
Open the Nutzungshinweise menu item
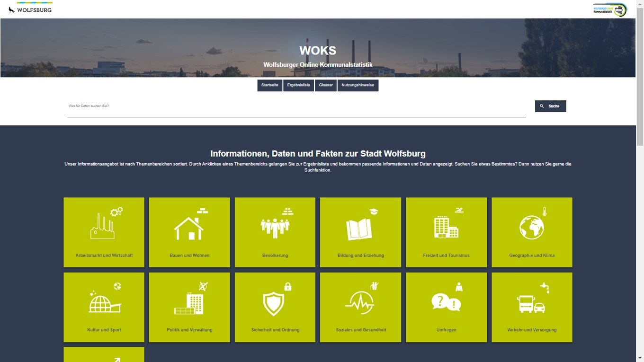click(x=358, y=86)
